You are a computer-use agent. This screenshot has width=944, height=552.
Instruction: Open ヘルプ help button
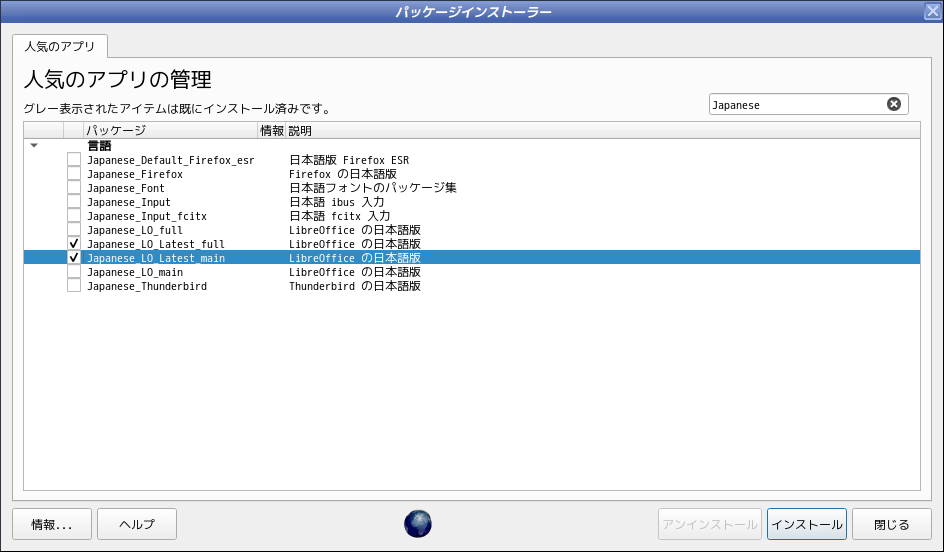click(137, 524)
